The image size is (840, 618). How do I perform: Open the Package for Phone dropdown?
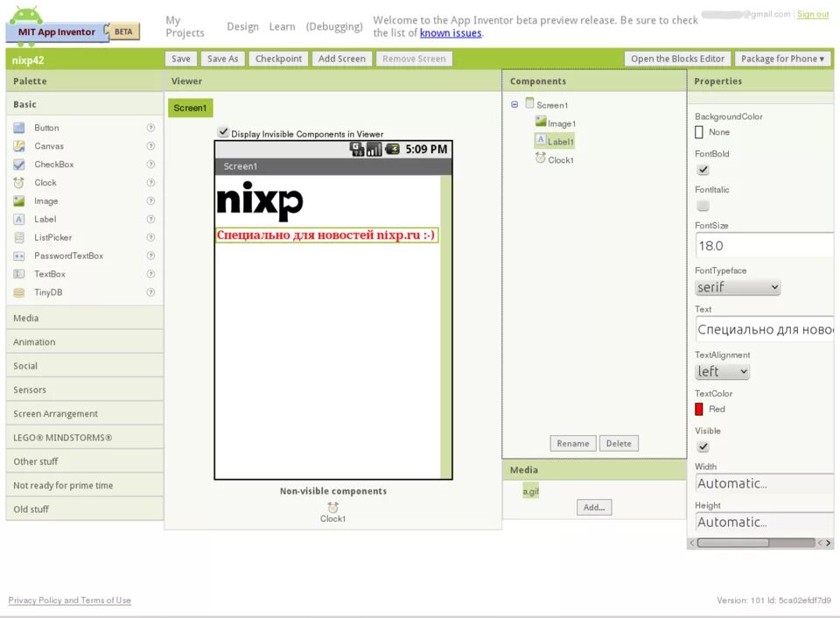(x=782, y=59)
